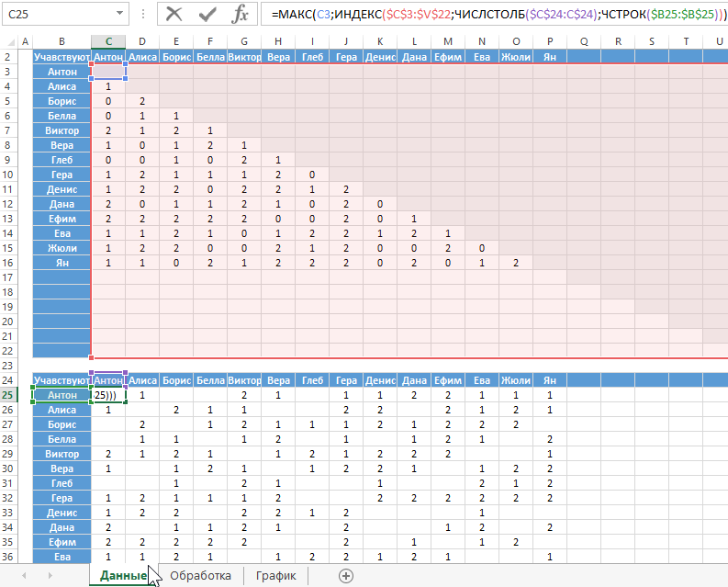This screenshot has width=728, height=587.
Task: Click the Name Box showing C25
Action: click(57, 15)
